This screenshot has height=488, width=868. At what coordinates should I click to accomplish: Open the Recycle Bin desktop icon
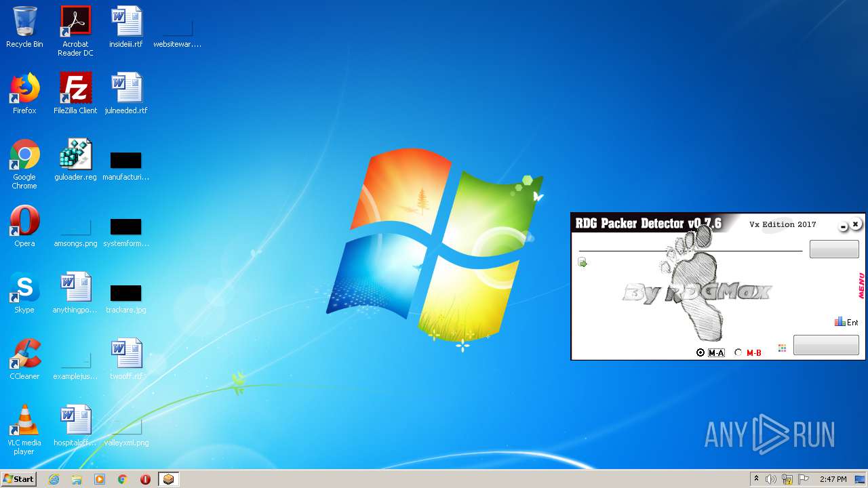point(24,27)
